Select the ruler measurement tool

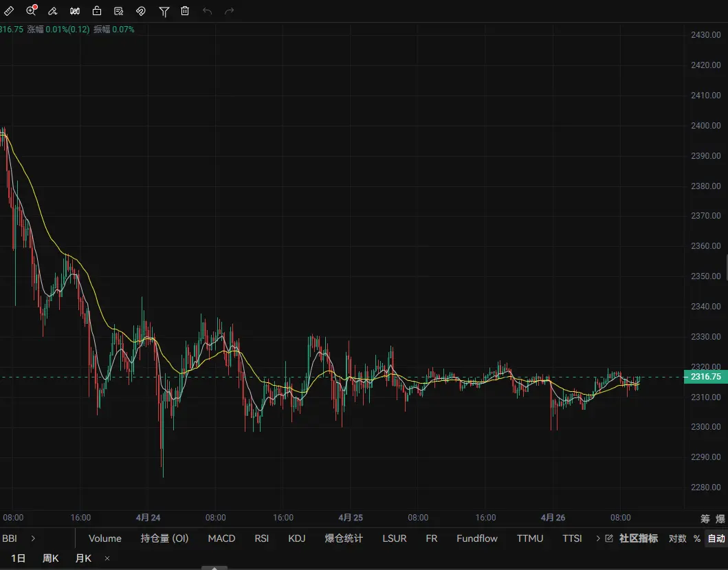tap(9, 11)
